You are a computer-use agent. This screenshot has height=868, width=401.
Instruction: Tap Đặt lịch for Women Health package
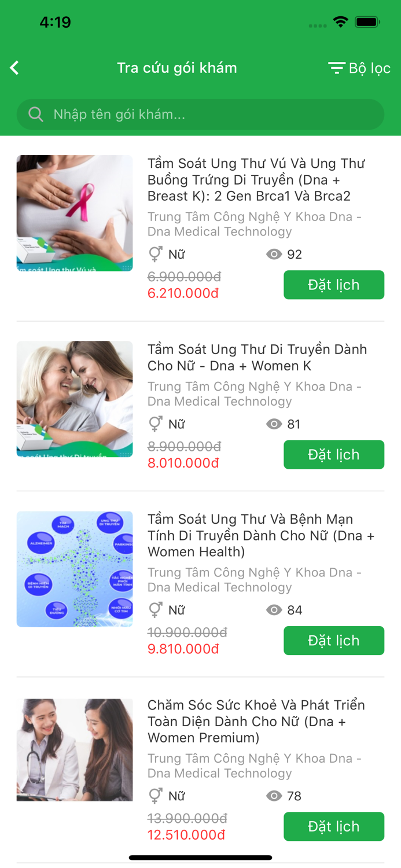pyautogui.click(x=334, y=641)
